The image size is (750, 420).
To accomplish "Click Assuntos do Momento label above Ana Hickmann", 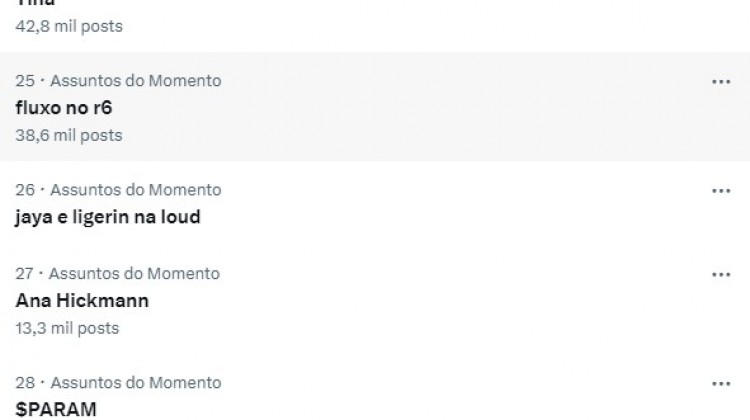I will pos(135,274).
